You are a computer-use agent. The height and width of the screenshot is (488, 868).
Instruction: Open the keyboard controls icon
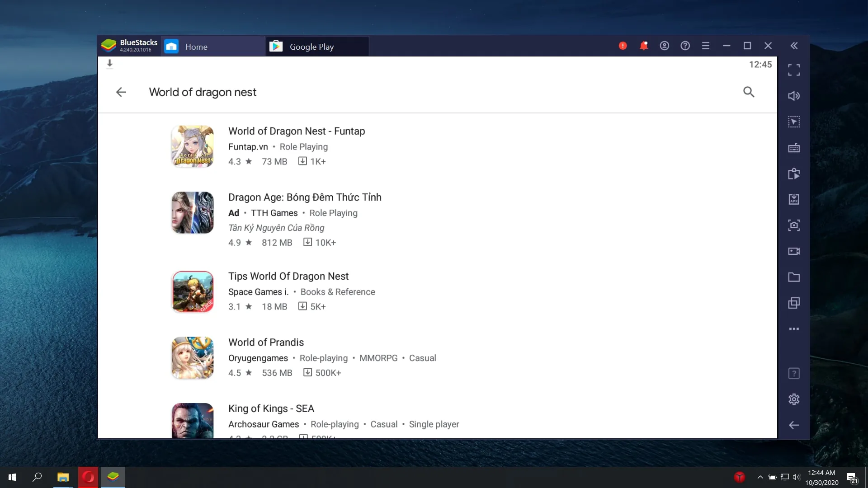pos(794,148)
